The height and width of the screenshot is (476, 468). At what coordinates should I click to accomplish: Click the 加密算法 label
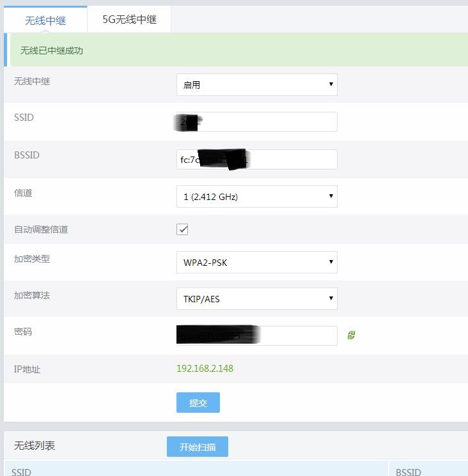click(x=32, y=295)
